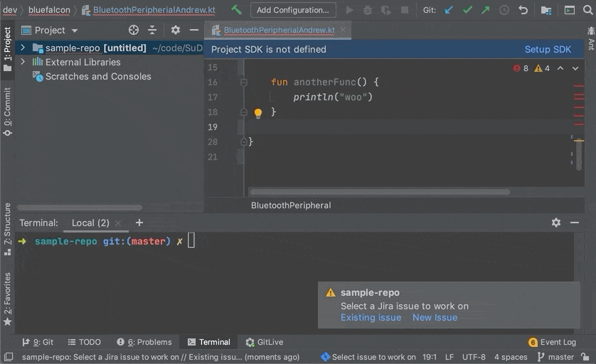Hide the Project panel with minus icon

coord(194,30)
